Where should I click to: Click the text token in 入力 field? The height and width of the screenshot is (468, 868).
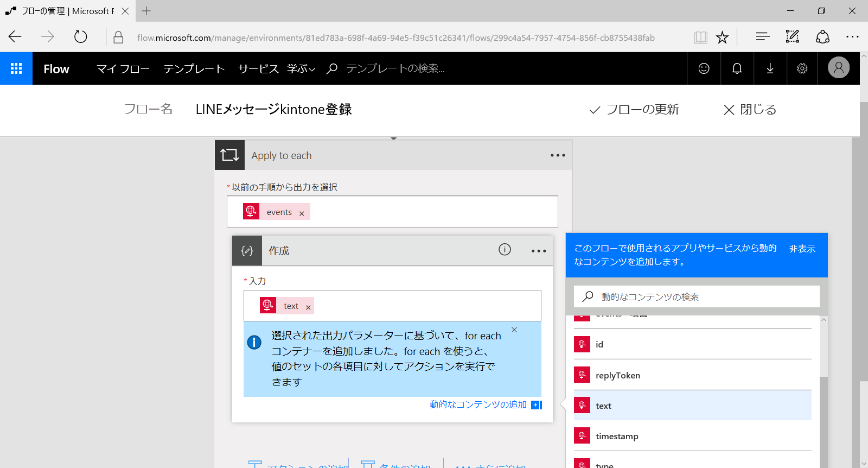click(286, 306)
